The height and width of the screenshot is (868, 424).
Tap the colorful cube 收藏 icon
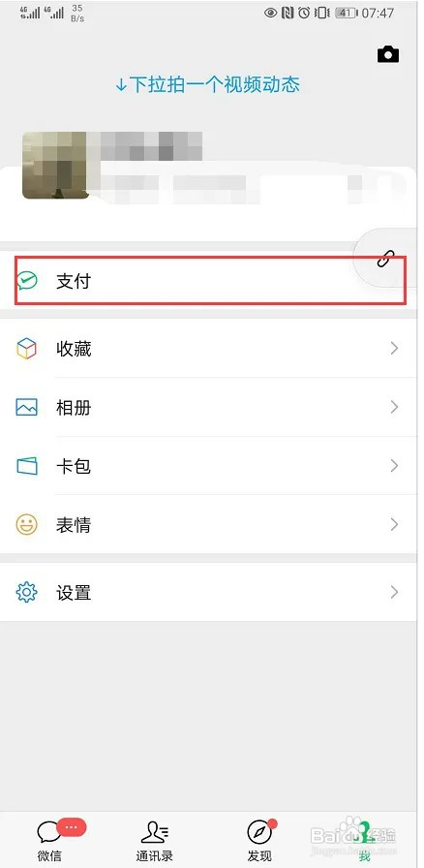click(26, 349)
